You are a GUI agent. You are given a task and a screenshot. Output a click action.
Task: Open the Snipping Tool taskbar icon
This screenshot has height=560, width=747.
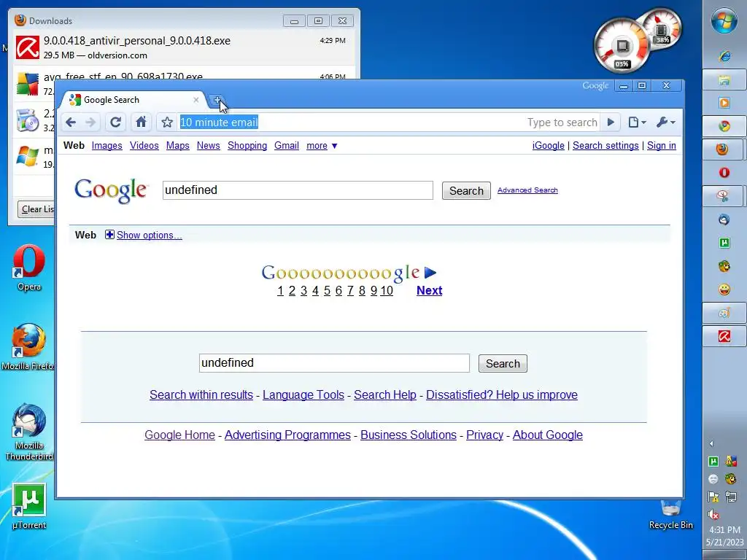[723, 195]
